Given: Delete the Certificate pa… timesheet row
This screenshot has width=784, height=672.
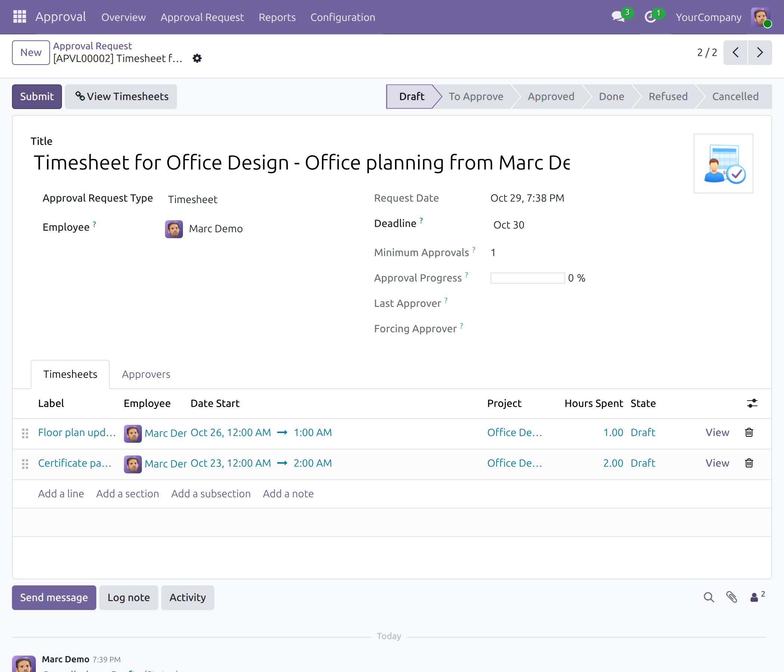Looking at the screenshot, I should [x=749, y=463].
